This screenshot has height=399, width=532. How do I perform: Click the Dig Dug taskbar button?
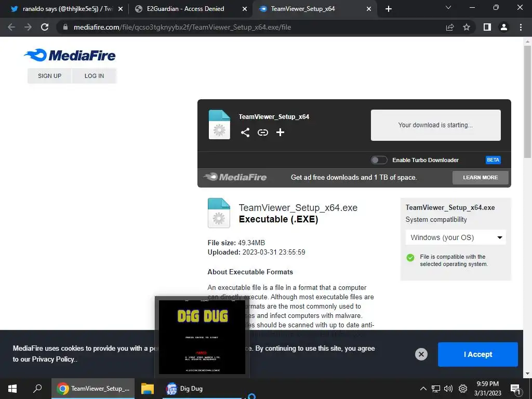coord(202,389)
